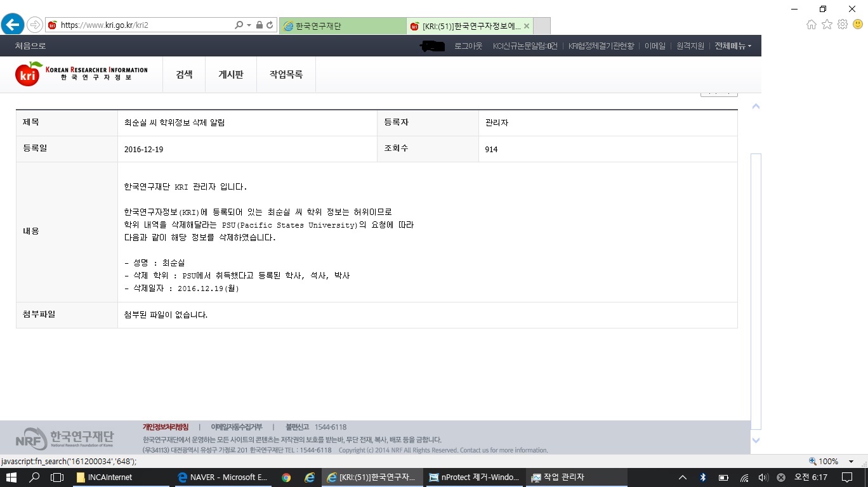Screen dimensions: 868x487
Task: Click the Bluetooth icon in the system tray
Action: 703,477
